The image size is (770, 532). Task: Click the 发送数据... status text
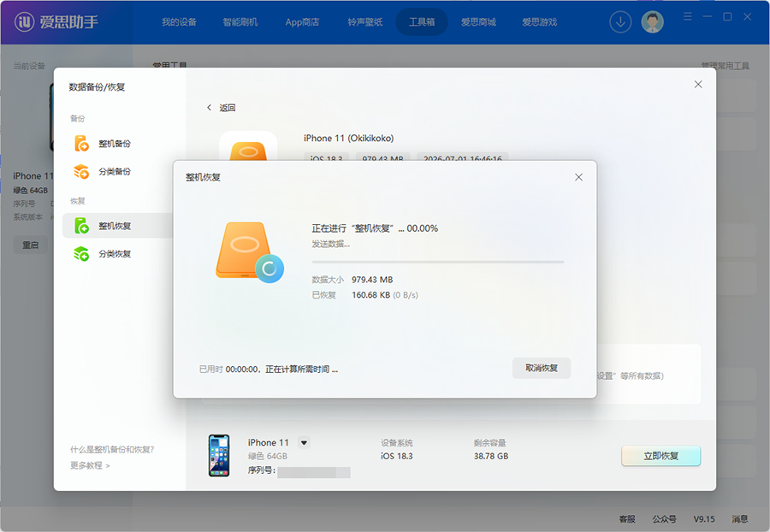click(x=330, y=244)
